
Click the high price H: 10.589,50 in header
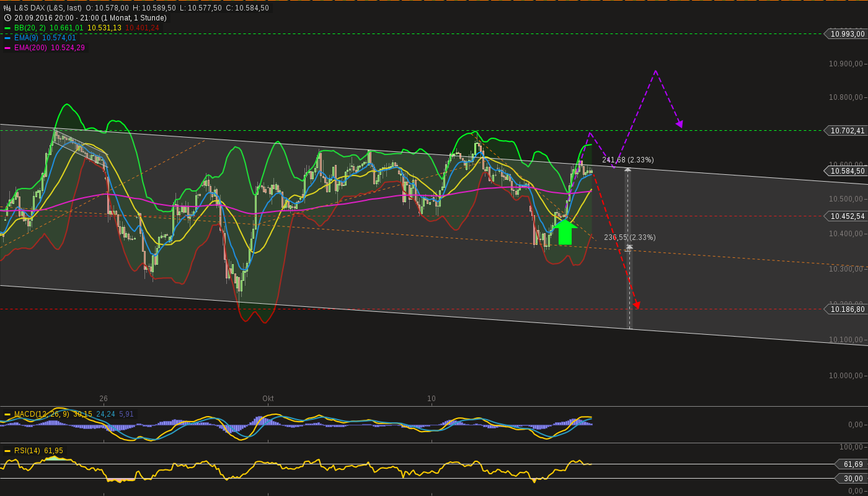(x=154, y=8)
